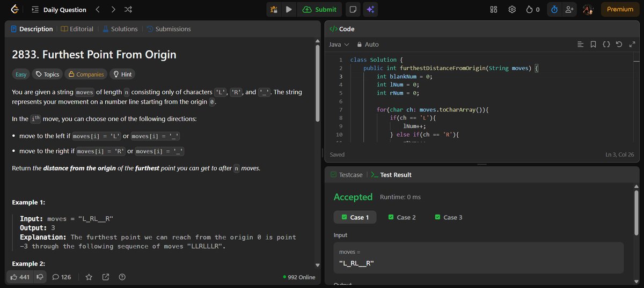This screenshot has width=644, height=288.
Task: Dislike the problem with thumbs down
Action: point(40,277)
